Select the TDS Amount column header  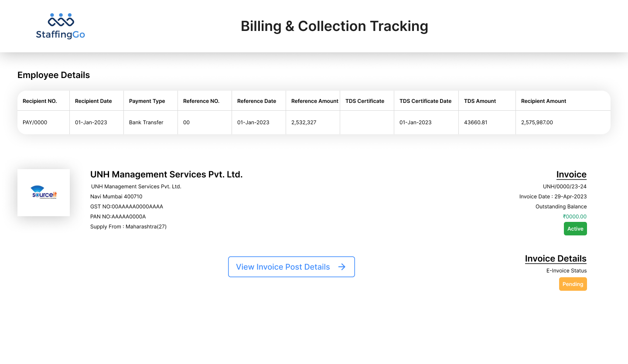point(480,101)
